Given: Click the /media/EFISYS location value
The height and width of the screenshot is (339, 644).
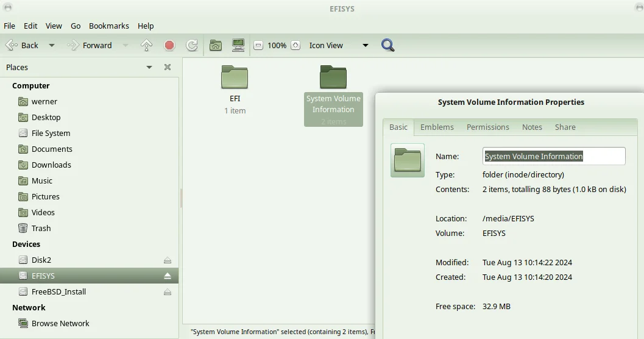Looking at the screenshot, I should (x=508, y=219).
